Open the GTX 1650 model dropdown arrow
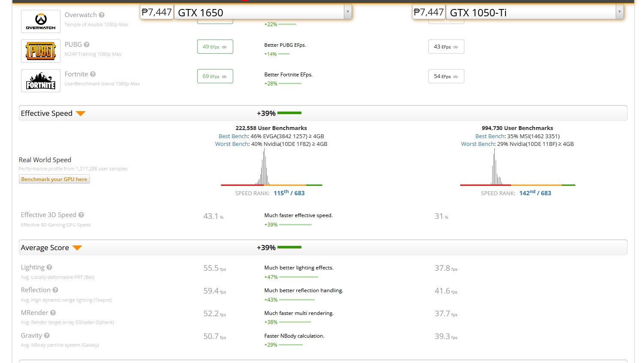 click(x=348, y=12)
